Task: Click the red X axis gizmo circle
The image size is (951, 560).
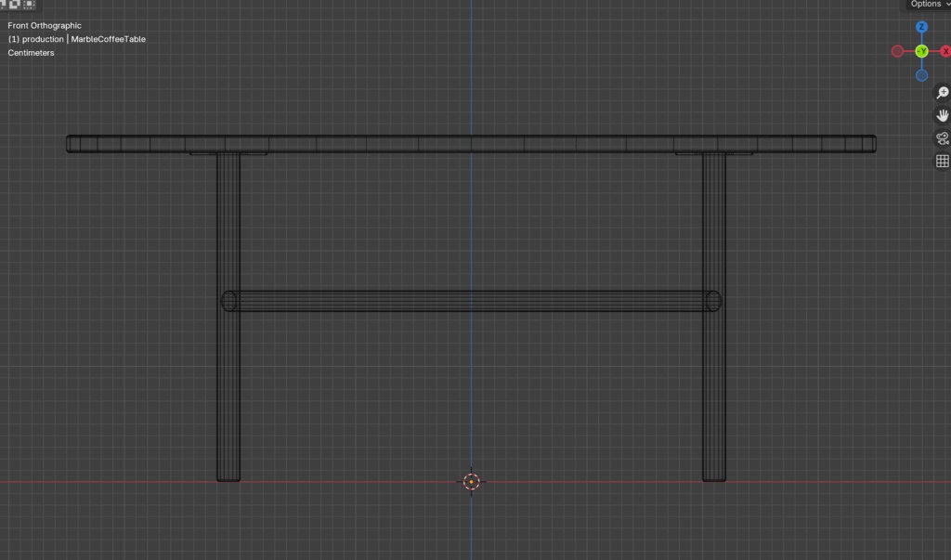Action: 945,52
